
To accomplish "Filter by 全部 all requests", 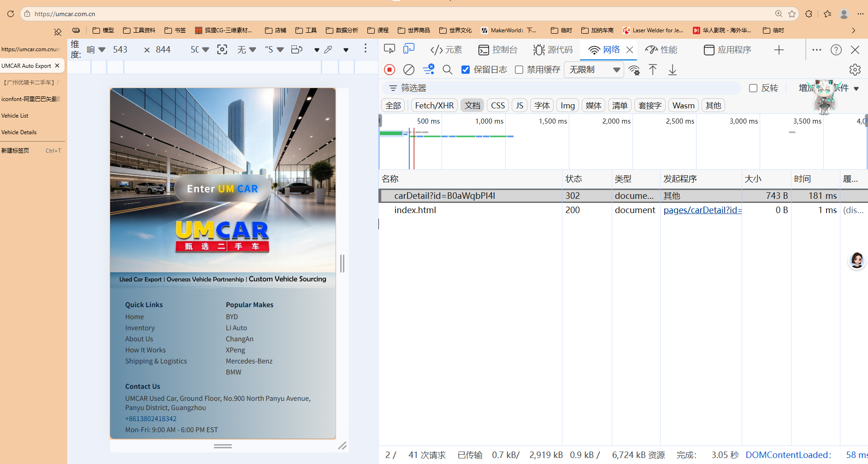I will (393, 106).
